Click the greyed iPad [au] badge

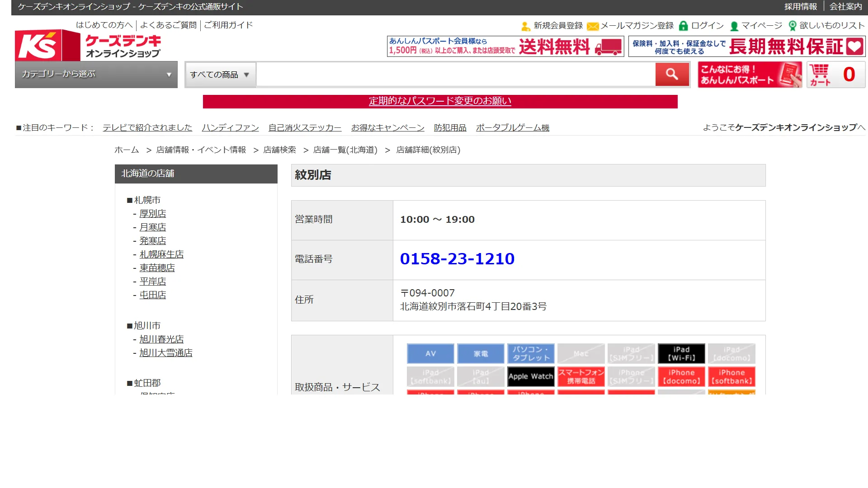click(x=481, y=377)
